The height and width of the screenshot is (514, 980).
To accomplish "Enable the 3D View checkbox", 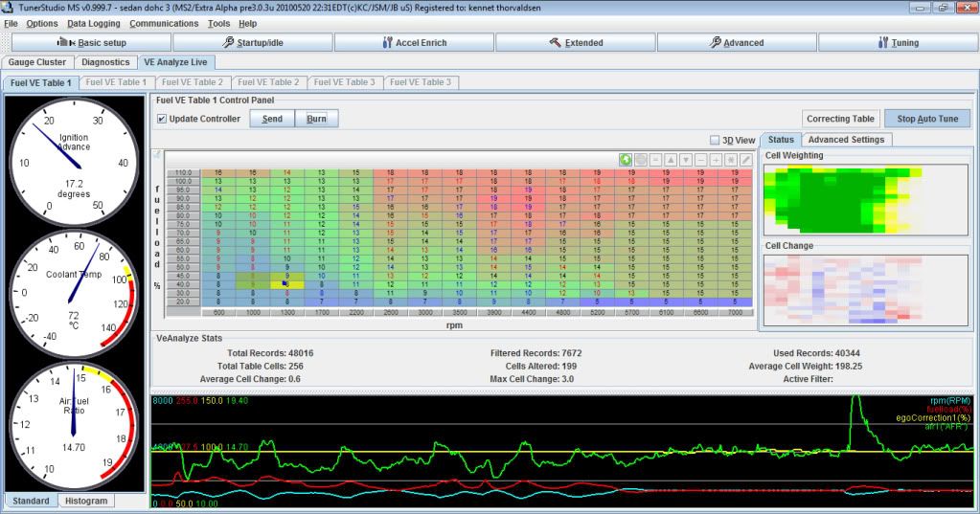I will tap(715, 140).
